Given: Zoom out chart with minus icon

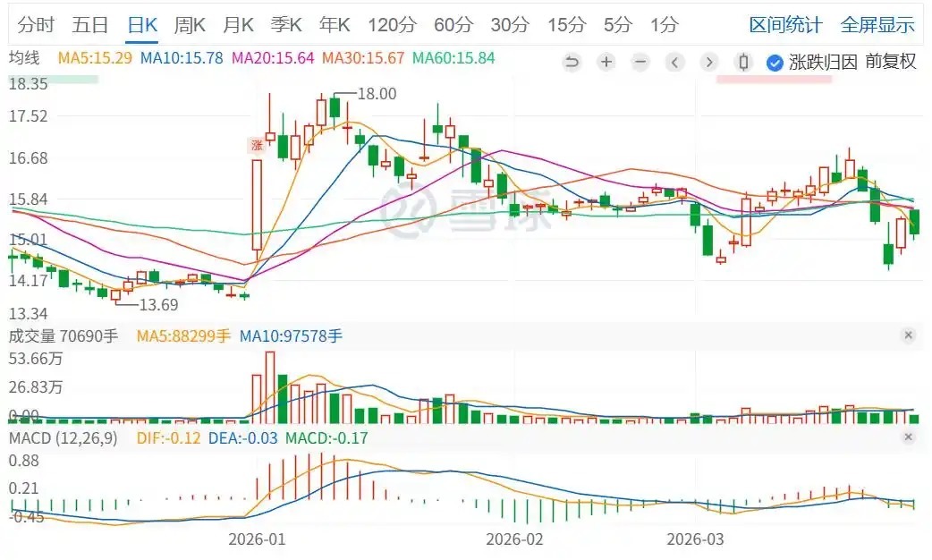Looking at the screenshot, I should (640, 62).
